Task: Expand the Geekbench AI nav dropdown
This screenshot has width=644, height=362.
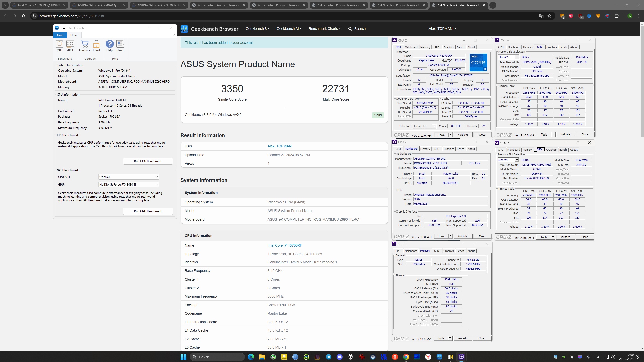Action: click(289, 29)
